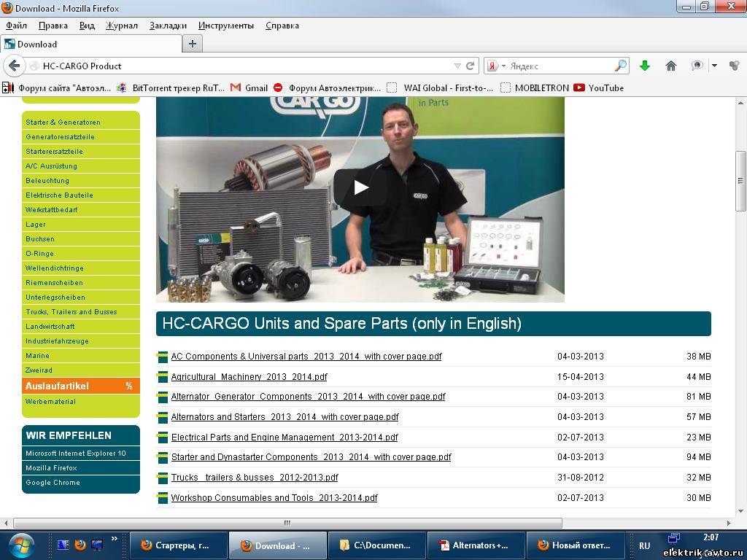Click the speech bubble toolbar icon
This screenshot has width=747, height=560.
(697, 66)
